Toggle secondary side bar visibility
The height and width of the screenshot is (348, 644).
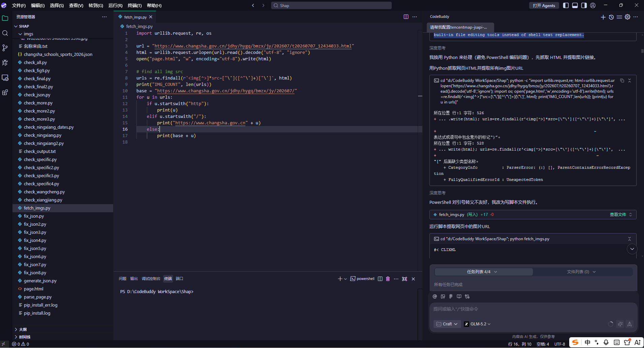tap(584, 5)
